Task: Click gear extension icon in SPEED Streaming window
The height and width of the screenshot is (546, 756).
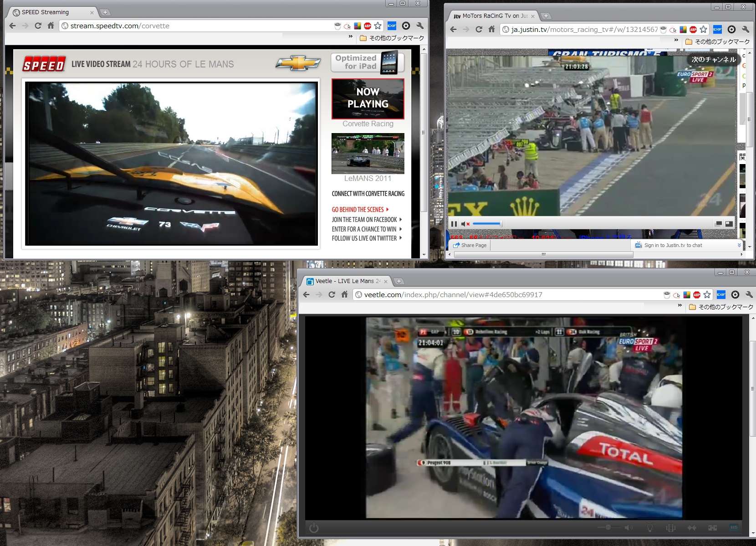Action: click(406, 26)
